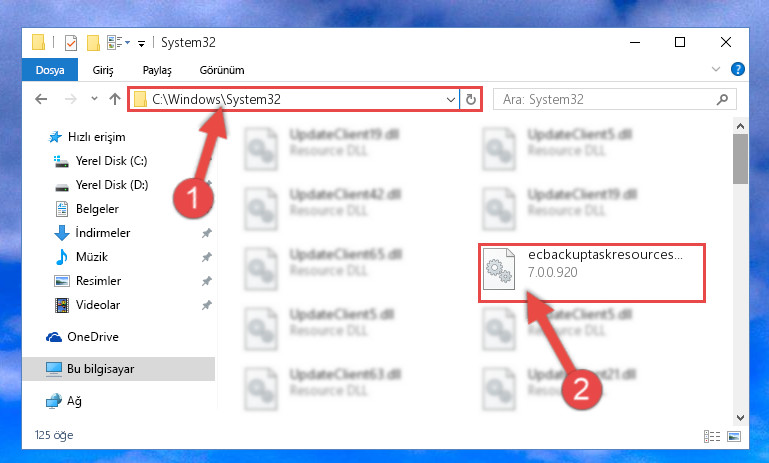Open Yerel Disk (C:) in sidebar
Image resolution: width=769 pixels, height=463 pixels.
click(x=101, y=161)
